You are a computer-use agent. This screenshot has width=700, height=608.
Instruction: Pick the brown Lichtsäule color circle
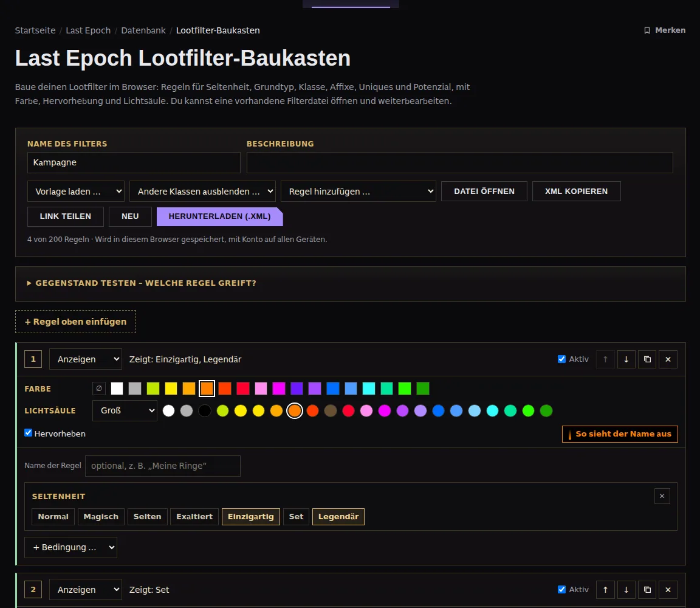[x=331, y=410]
